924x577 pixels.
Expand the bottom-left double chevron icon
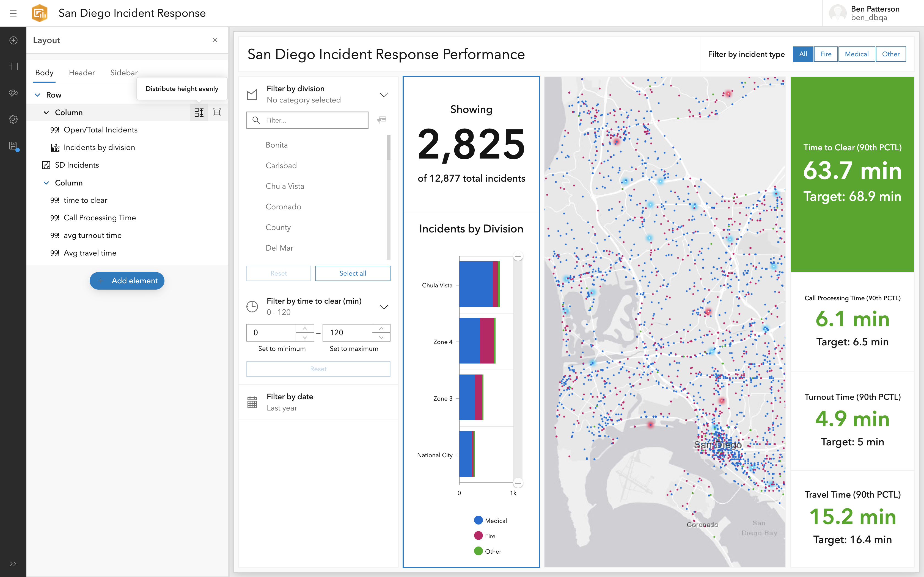tap(13, 564)
